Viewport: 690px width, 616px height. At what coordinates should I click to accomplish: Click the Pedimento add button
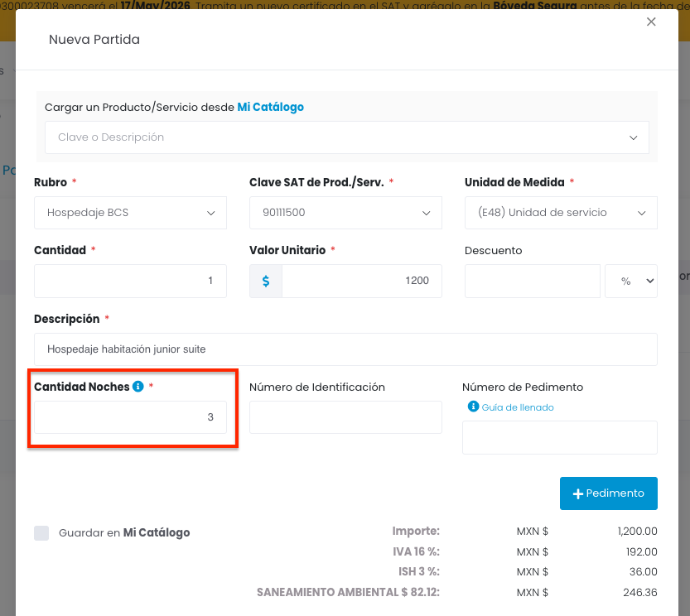click(609, 493)
